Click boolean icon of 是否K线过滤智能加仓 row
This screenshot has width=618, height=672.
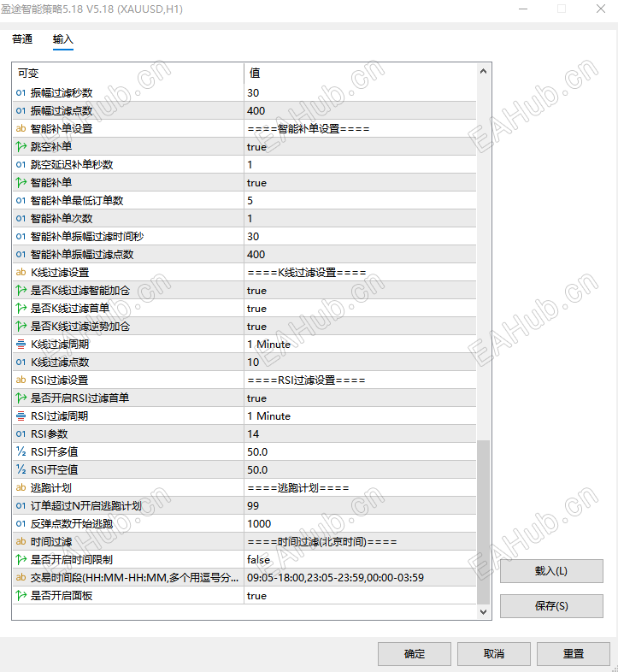pos(21,291)
